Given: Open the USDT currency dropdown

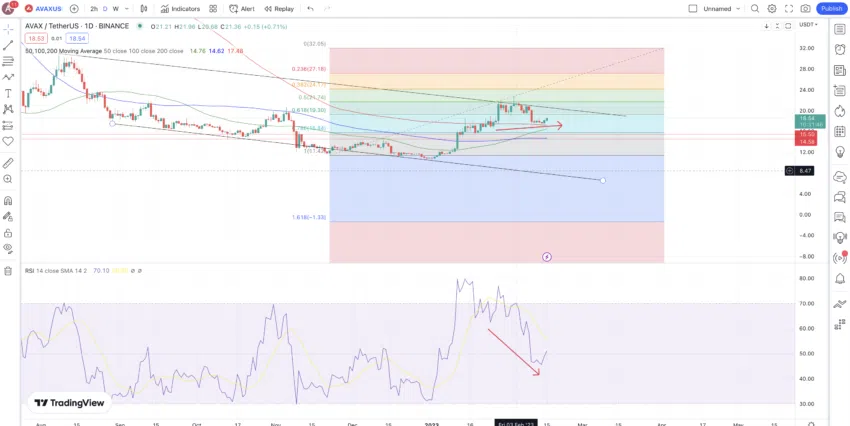Looking at the screenshot, I should 808,25.
